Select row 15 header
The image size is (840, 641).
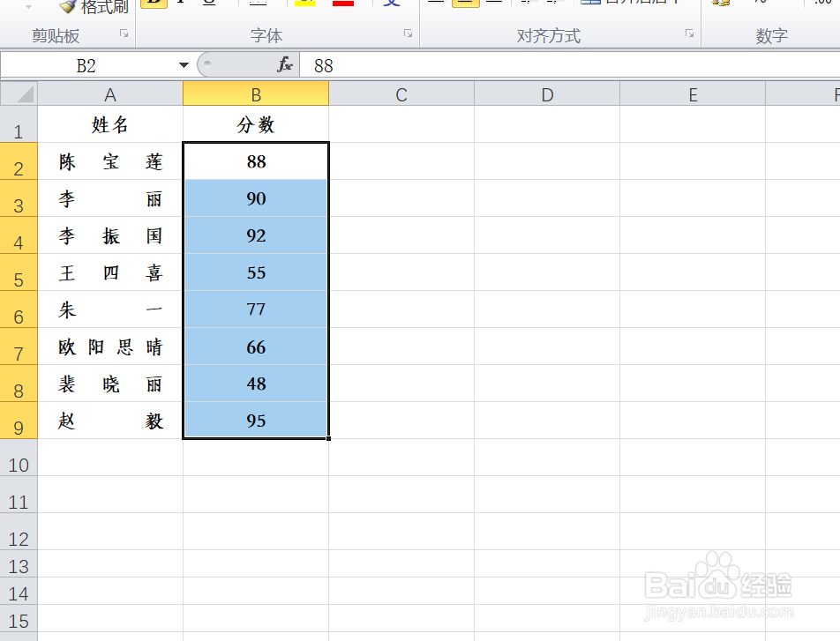19,618
